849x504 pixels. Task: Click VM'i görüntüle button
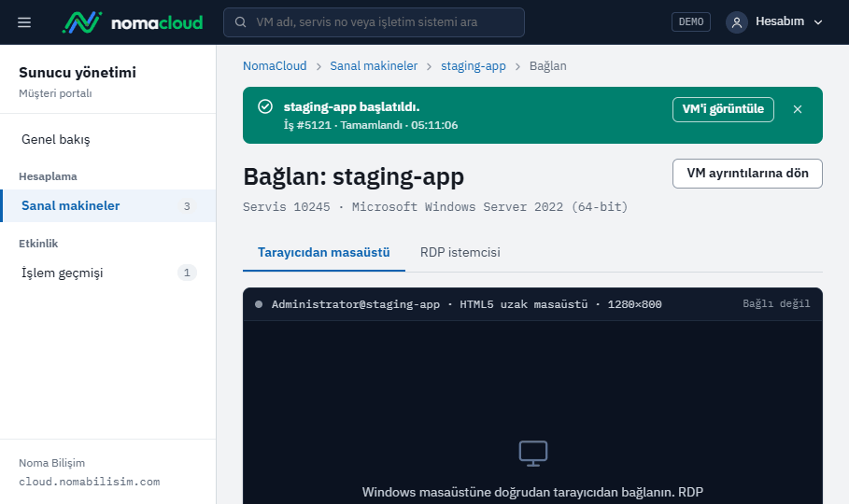723,109
